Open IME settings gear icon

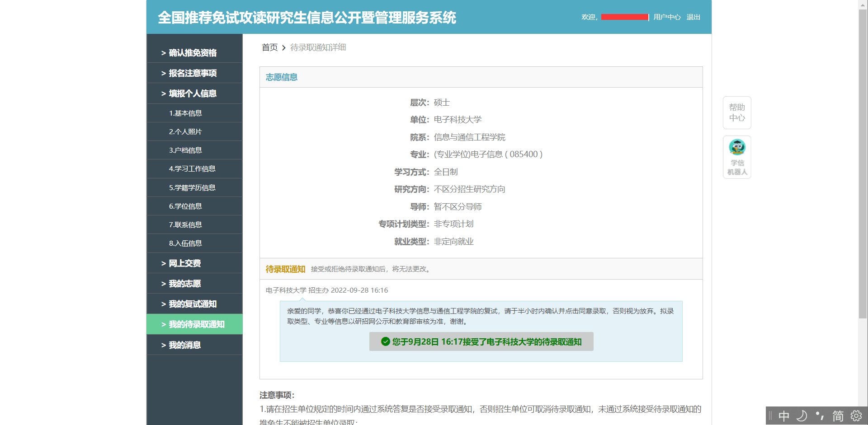(856, 416)
